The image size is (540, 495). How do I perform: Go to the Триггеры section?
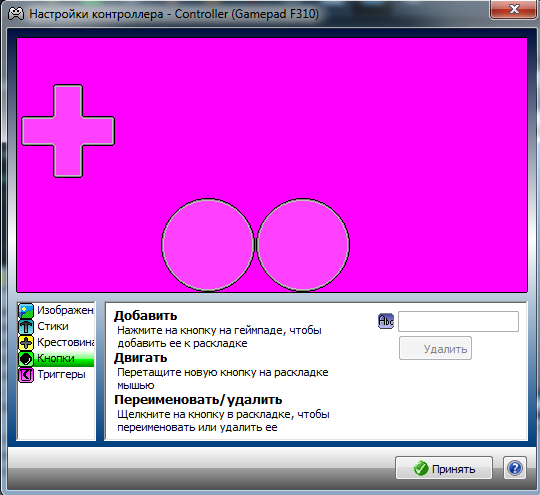pyautogui.click(x=56, y=375)
